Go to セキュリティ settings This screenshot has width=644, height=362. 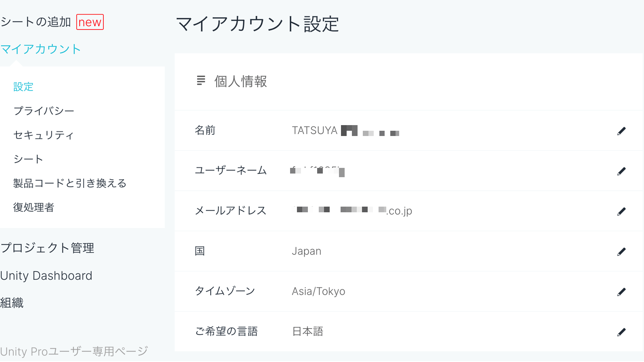point(43,135)
